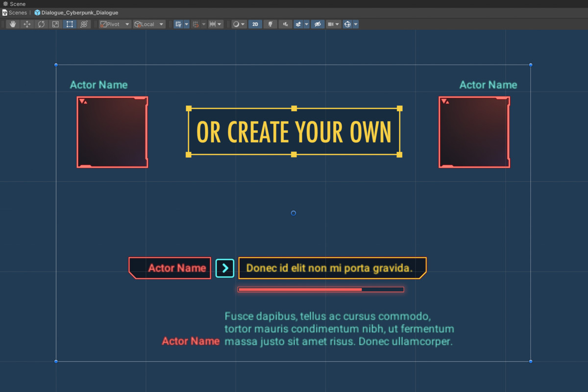Toggle 2D view mode
The image size is (588, 392).
click(255, 24)
